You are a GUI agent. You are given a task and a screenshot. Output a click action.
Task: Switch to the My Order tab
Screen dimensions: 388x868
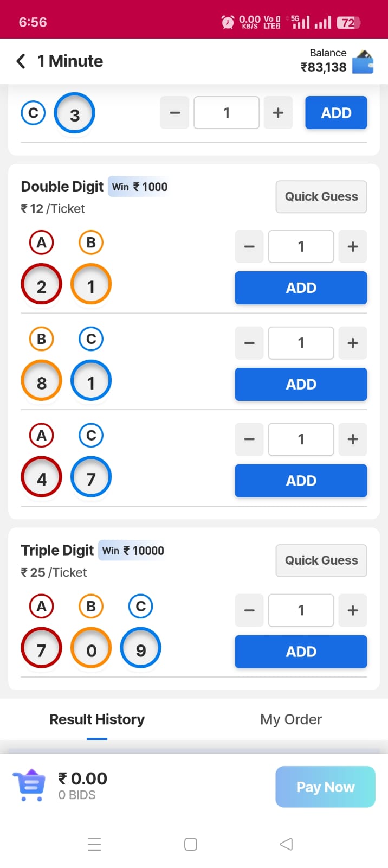tap(291, 719)
